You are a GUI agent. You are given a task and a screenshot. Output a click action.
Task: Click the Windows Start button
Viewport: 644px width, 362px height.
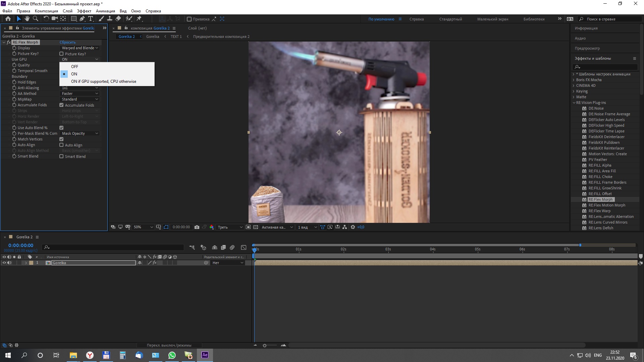8,355
